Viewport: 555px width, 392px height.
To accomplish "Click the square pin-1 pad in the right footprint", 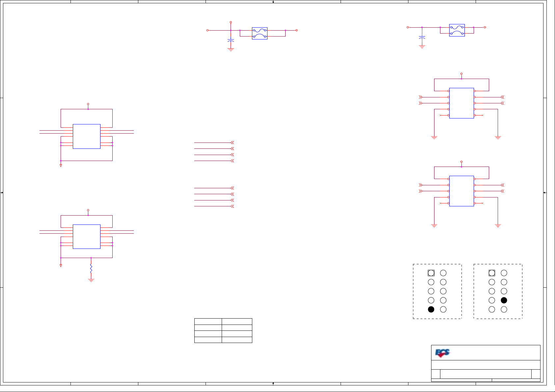I will pos(492,273).
